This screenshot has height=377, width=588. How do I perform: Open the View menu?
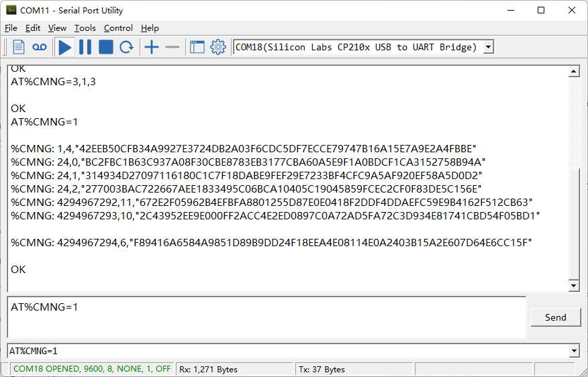tap(57, 28)
